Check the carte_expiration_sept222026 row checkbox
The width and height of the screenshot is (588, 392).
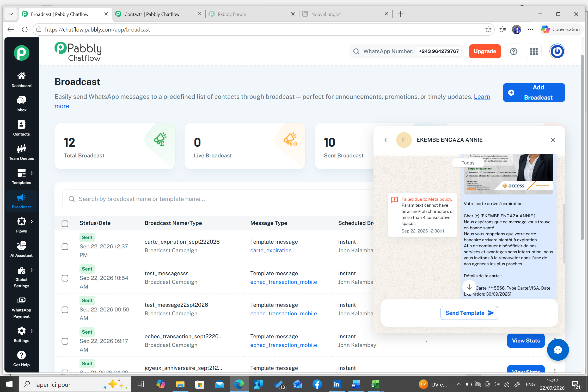click(65, 247)
